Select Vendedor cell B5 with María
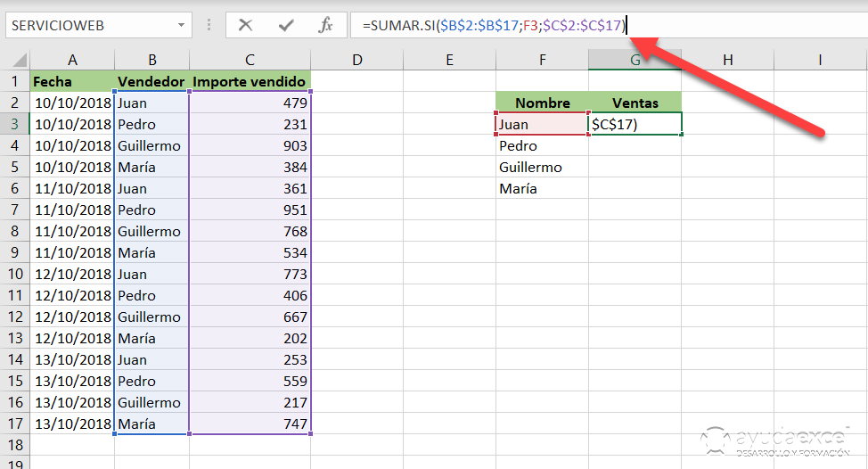 point(152,168)
